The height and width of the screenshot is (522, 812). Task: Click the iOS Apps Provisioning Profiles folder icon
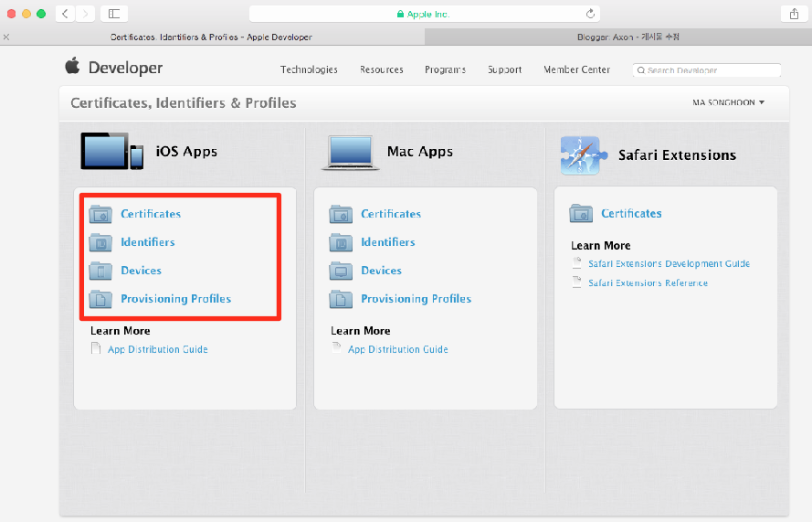(x=100, y=299)
